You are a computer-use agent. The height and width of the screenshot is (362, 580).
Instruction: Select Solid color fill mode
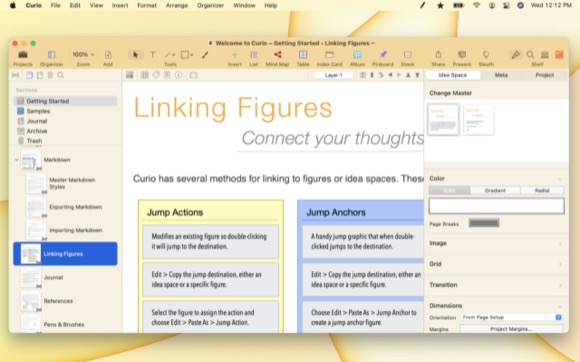pyautogui.click(x=449, y=190)
